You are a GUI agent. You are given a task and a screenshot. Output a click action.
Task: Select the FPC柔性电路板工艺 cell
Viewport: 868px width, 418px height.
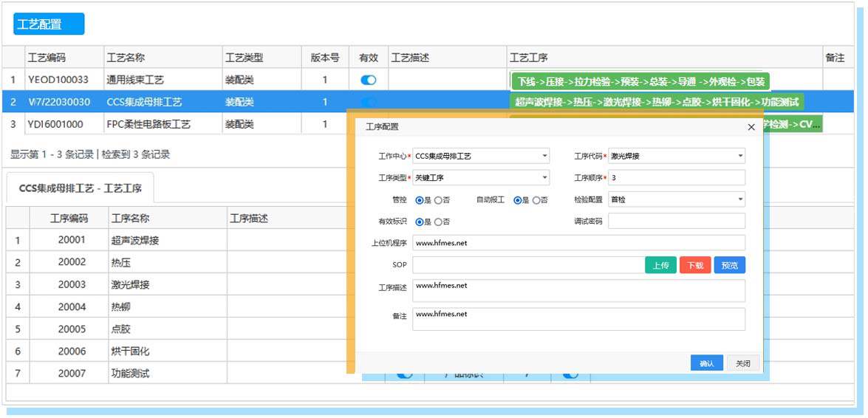[x=163, y=125]
